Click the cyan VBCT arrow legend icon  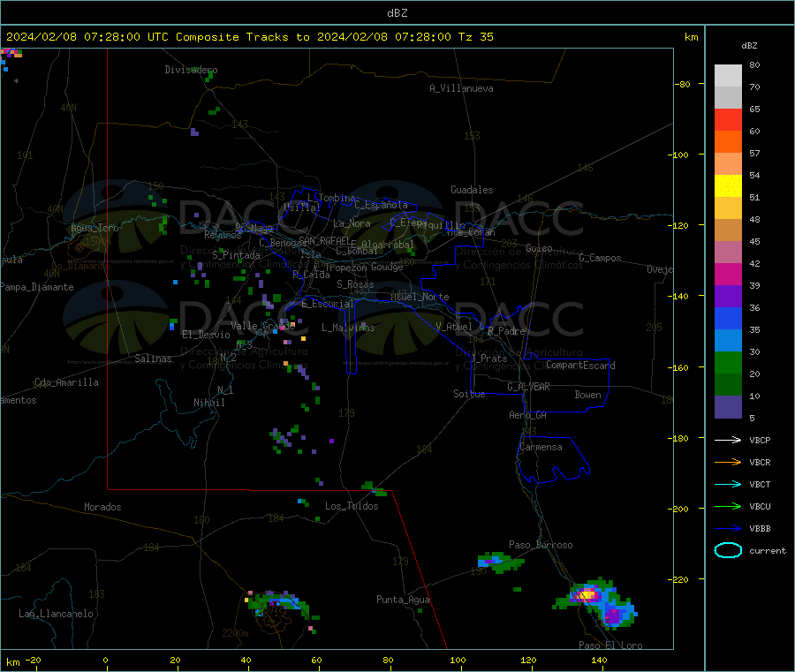pyautogui.click(x=728, y=485)
